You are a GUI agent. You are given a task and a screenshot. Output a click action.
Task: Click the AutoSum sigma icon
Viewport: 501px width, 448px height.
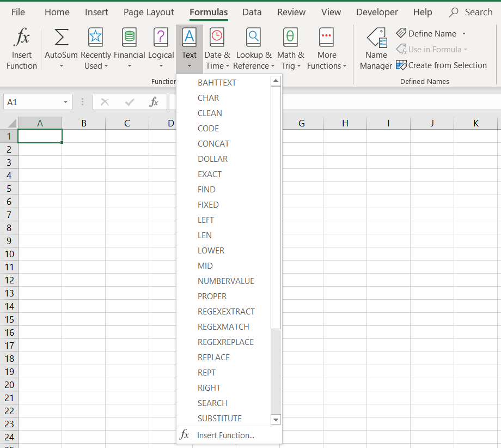62,37
